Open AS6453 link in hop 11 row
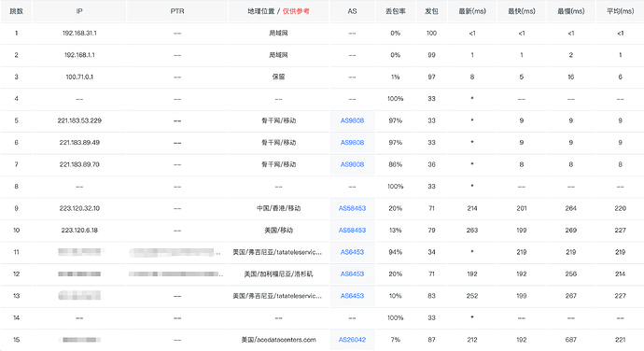Image resolution: width=644 pixels, height=351 pixels. [352, 252]
